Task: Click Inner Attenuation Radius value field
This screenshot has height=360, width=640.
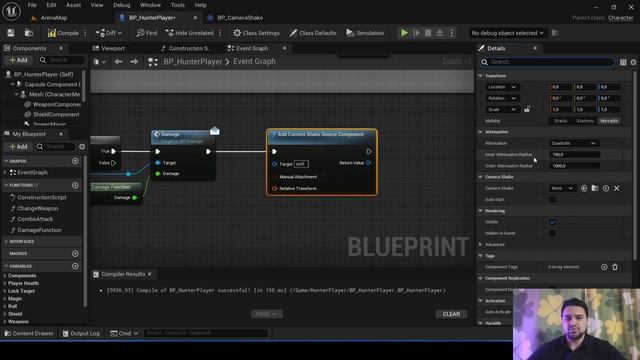Action: point(575,155)
